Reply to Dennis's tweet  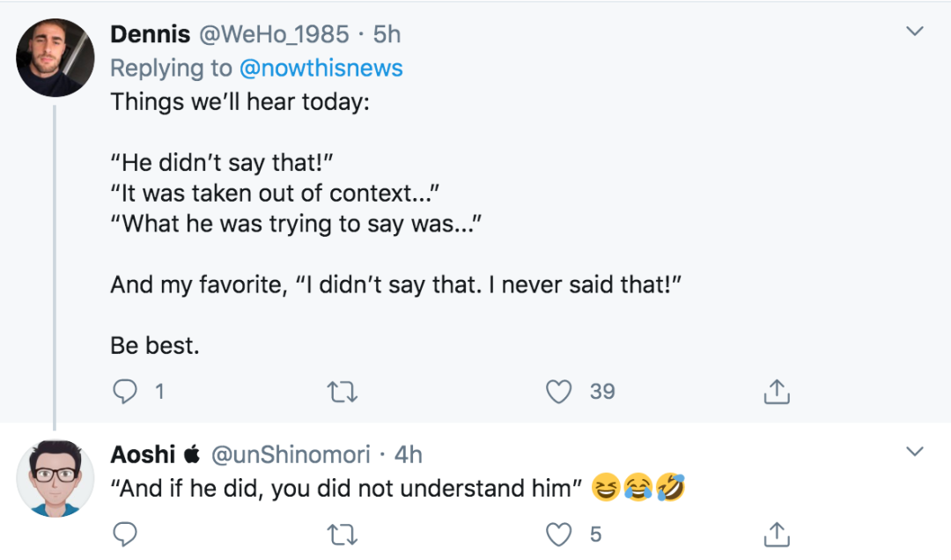126,391
